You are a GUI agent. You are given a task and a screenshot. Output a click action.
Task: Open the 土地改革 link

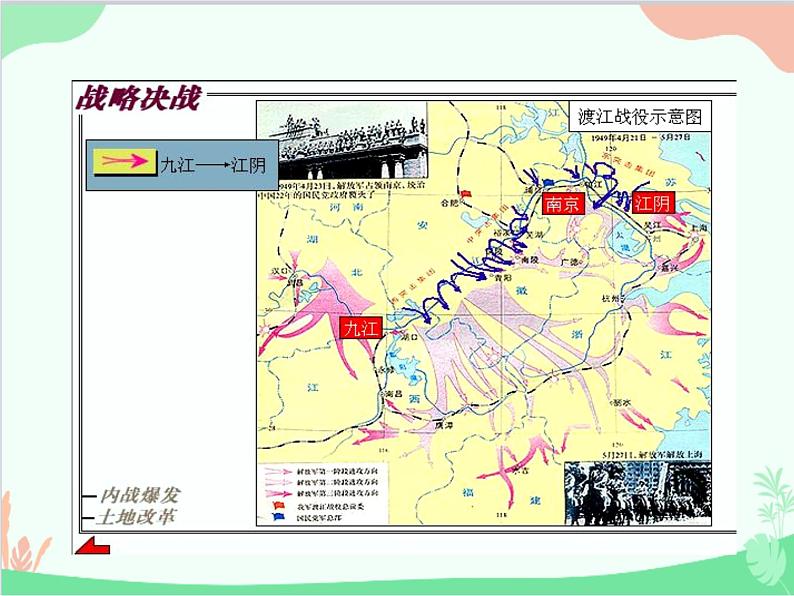136,517
